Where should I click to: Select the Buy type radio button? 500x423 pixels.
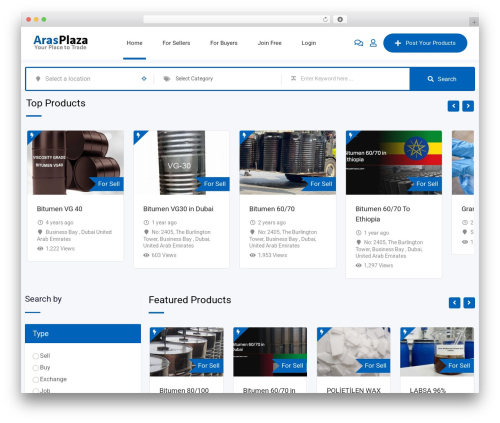click(x=35, y=368)
